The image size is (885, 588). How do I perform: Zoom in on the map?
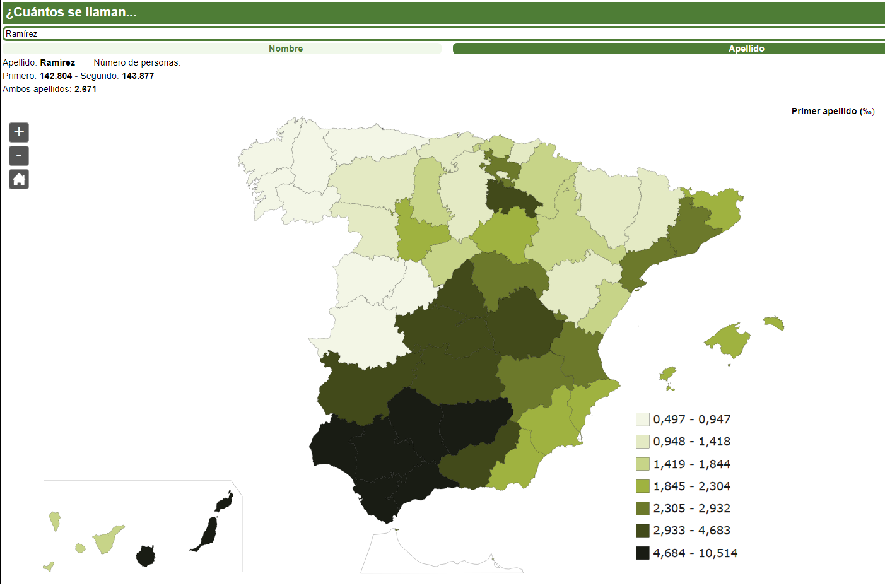point(19,132)
